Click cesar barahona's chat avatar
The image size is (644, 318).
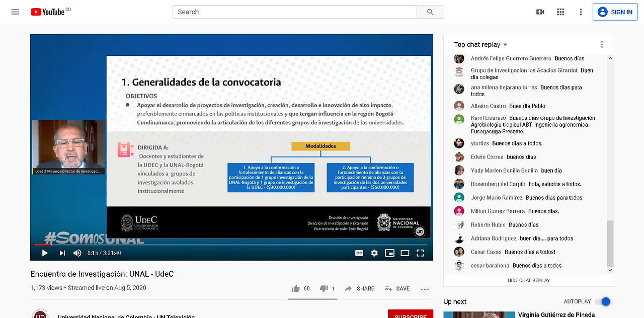coord(459,266)
